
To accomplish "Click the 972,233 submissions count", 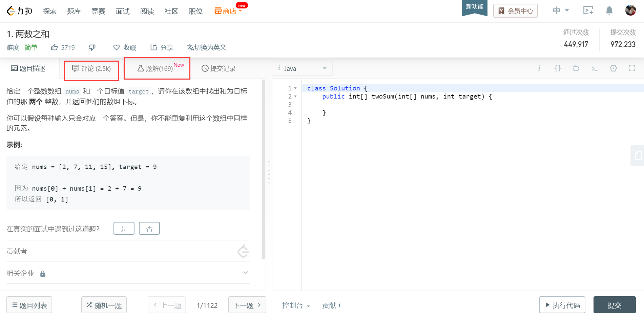I will click(623, 44).
